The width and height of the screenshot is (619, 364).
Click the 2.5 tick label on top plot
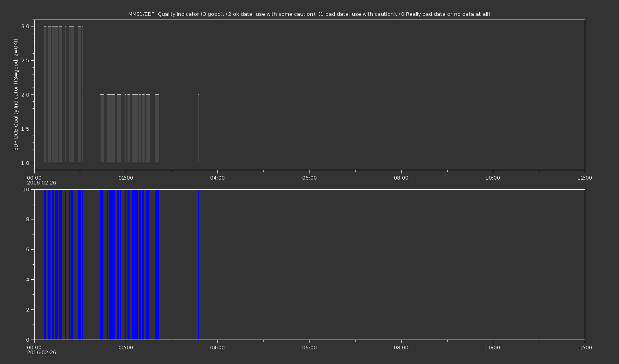25,61
